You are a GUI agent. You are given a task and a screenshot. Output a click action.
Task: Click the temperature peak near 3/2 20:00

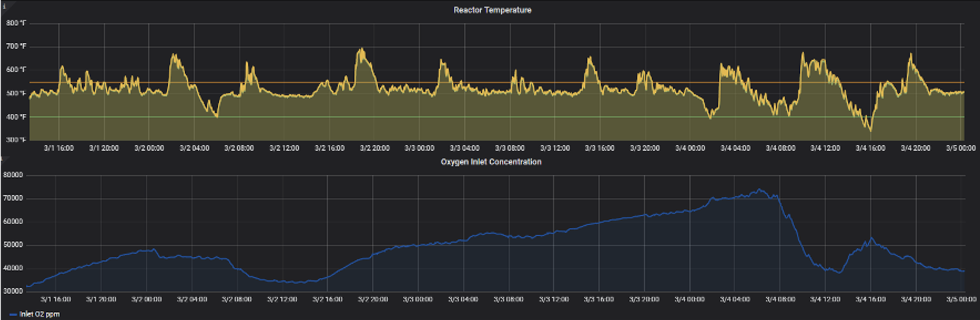click(361, 49)
